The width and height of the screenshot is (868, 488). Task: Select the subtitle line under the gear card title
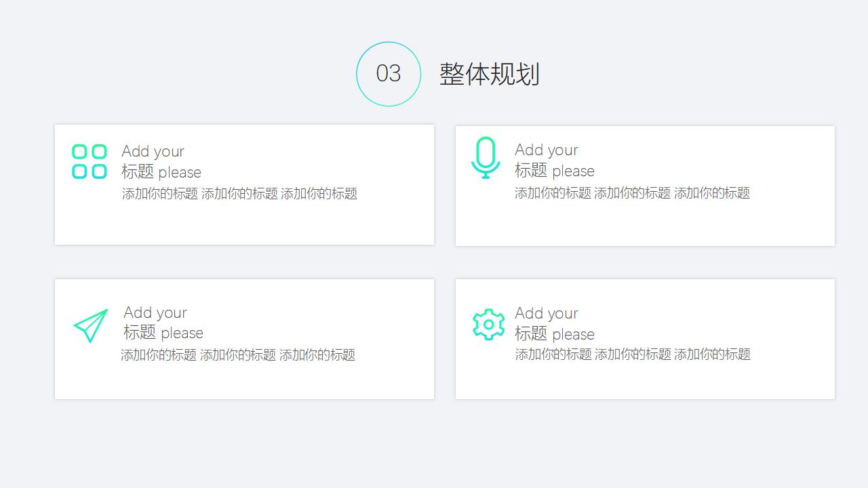633,354
